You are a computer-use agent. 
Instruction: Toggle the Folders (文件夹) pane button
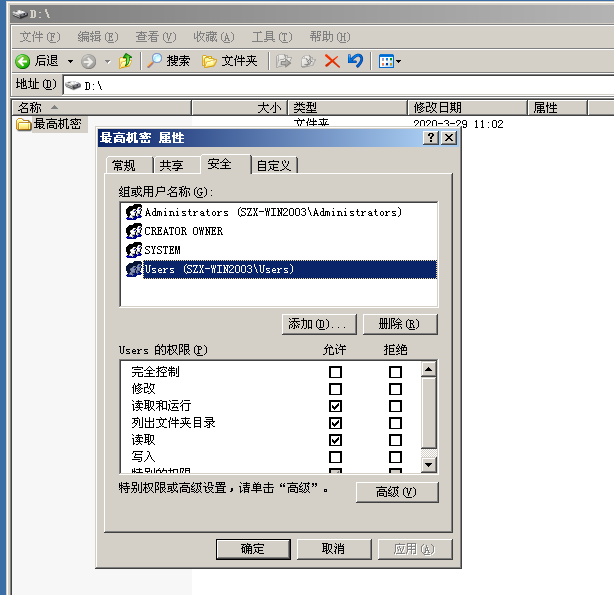point(229,61)
